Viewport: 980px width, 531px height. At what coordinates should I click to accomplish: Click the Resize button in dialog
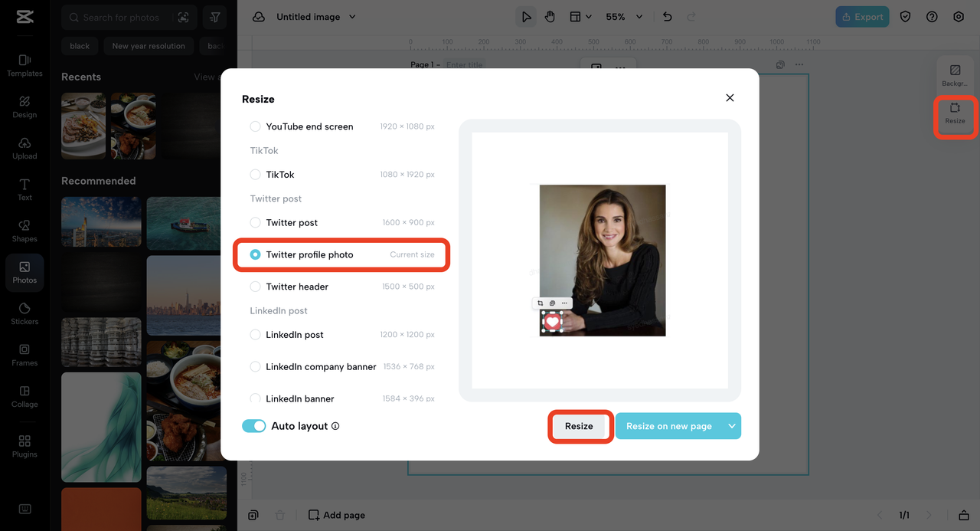coord(579,426)
